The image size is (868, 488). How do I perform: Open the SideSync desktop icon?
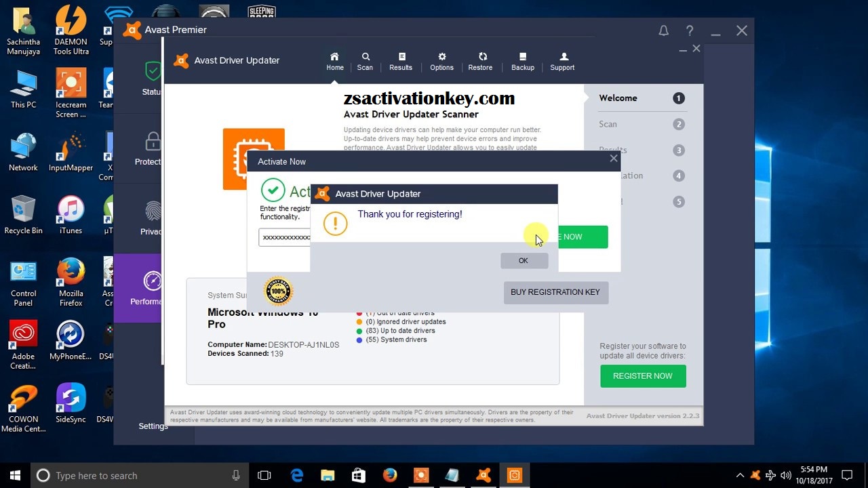71,404
